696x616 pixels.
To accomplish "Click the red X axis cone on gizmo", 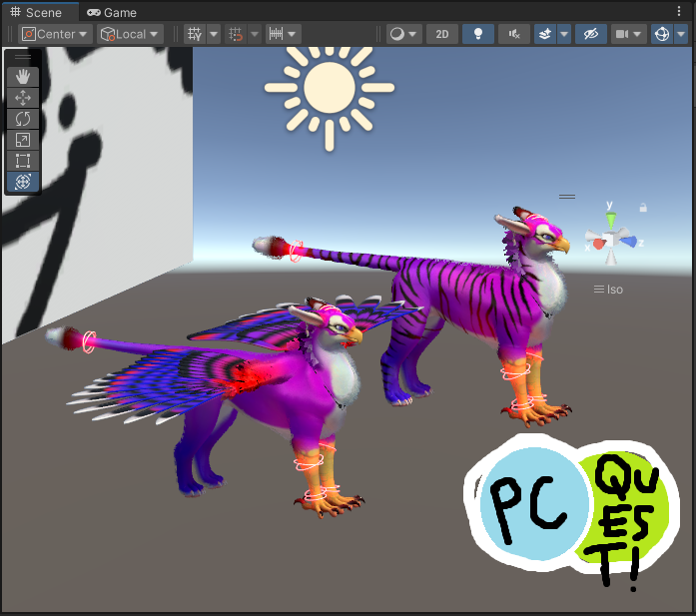I will tap(598, 243).
